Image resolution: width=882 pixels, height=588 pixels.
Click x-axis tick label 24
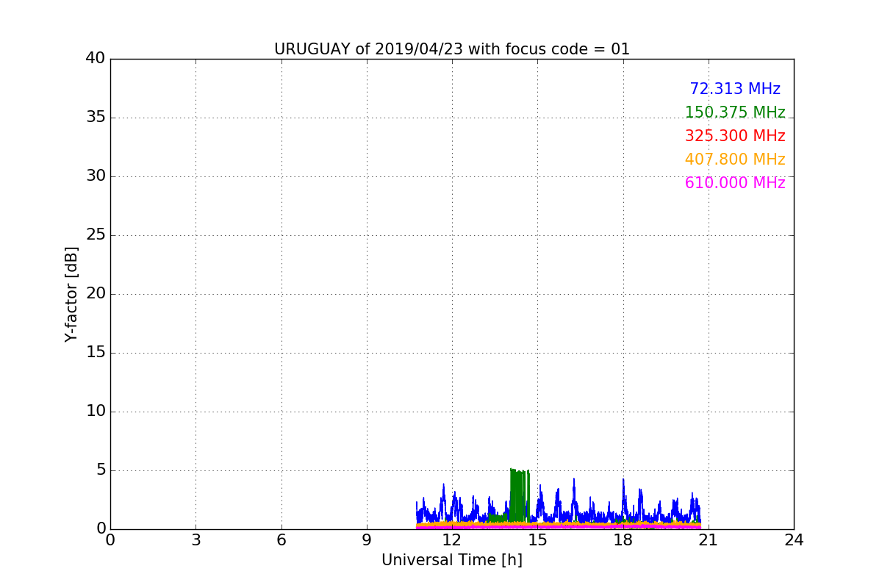click(x=794, y=540)
